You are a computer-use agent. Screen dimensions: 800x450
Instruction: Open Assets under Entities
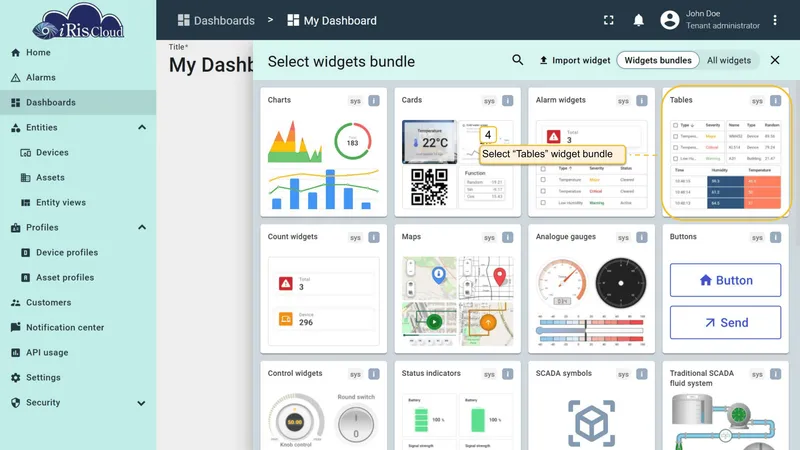78,178
